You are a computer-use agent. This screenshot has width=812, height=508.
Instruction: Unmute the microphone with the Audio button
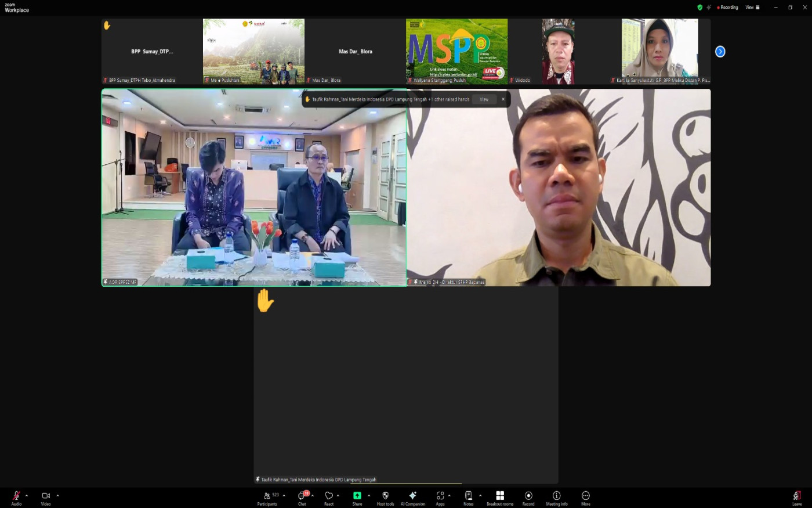pyautogui.click(x=16, y=496)
